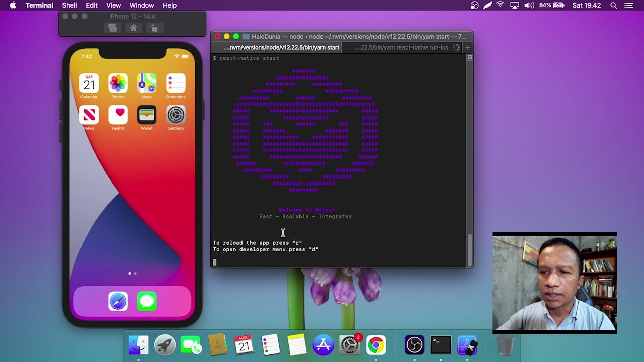Open Reminders on the simulator home screen
The width and height of the screenshot is (644, 362).
(176, 83)
